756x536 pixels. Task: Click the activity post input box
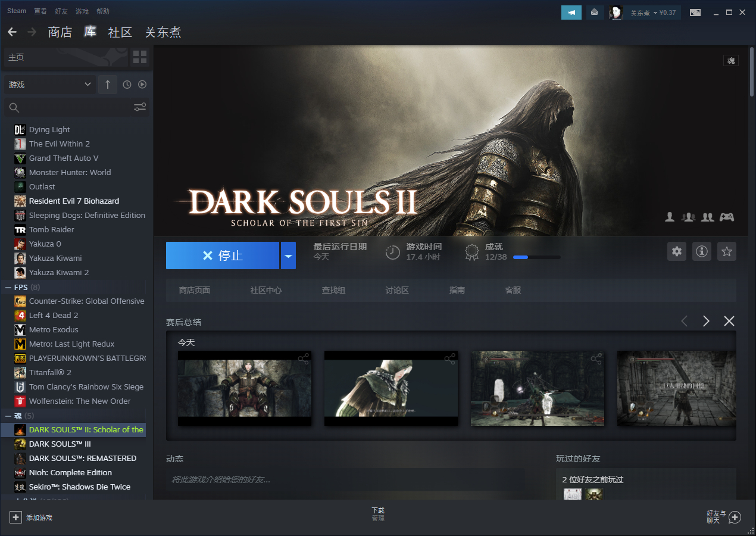click(x=345, y=479)
